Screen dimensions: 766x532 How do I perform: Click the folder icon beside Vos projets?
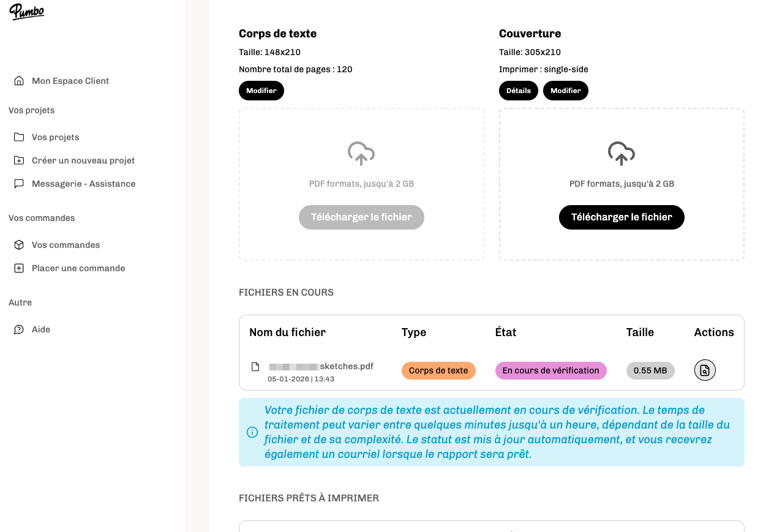(19, 137)
